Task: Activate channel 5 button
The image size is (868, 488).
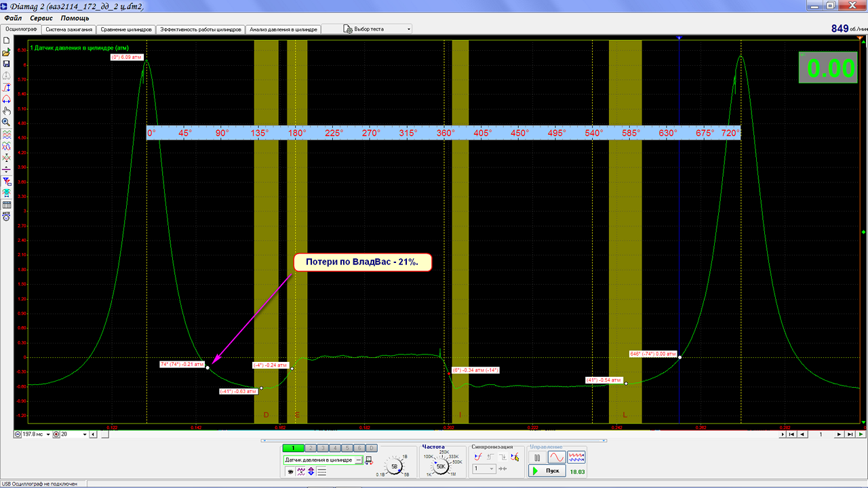Action: point(347,447)
